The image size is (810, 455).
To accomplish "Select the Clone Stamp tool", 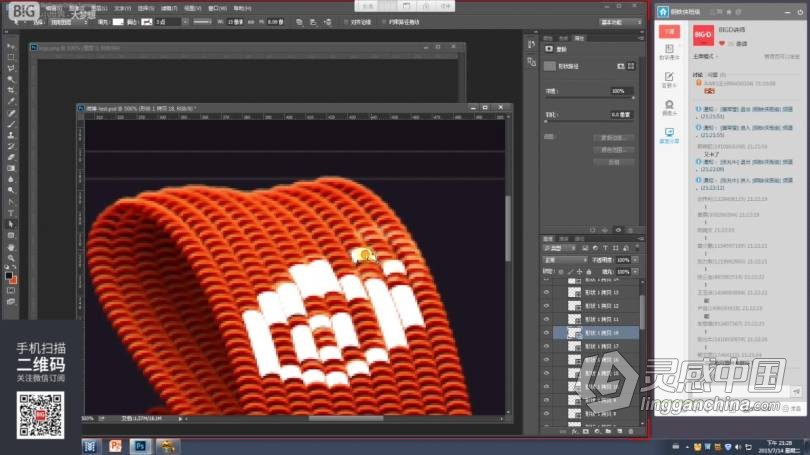I will coord(11,135).
